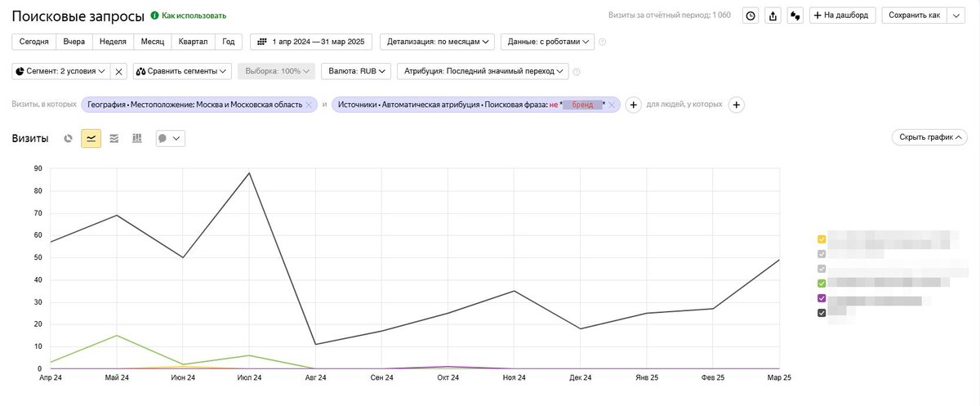Image resolution: width=980 pixels, height=406 pixels.
Task: Select the 'Вчера' period tab
Action: click(x=74, y=42)
